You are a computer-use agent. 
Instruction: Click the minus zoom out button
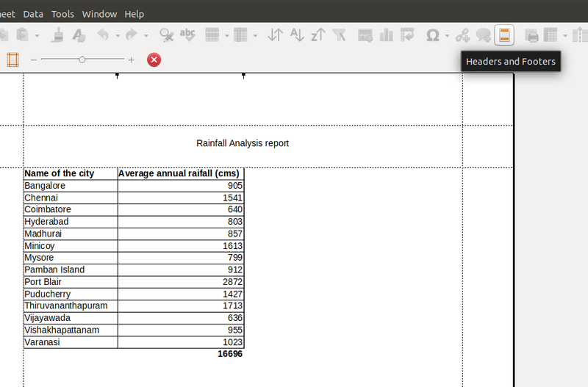[x=34, y=59]
